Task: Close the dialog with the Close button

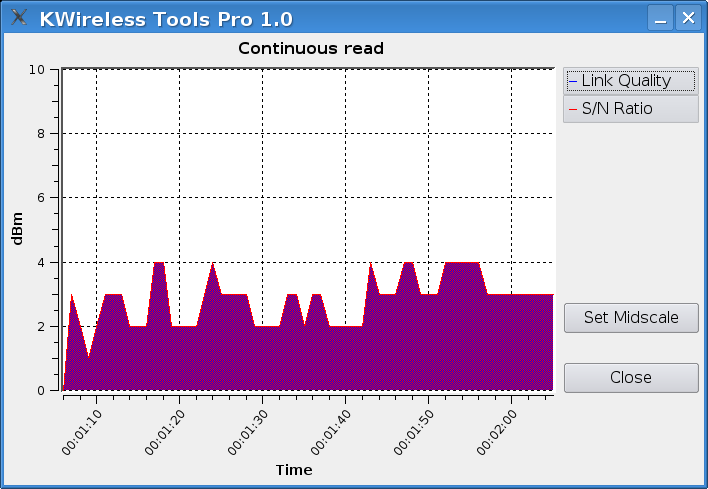Action: click(631, 378)
